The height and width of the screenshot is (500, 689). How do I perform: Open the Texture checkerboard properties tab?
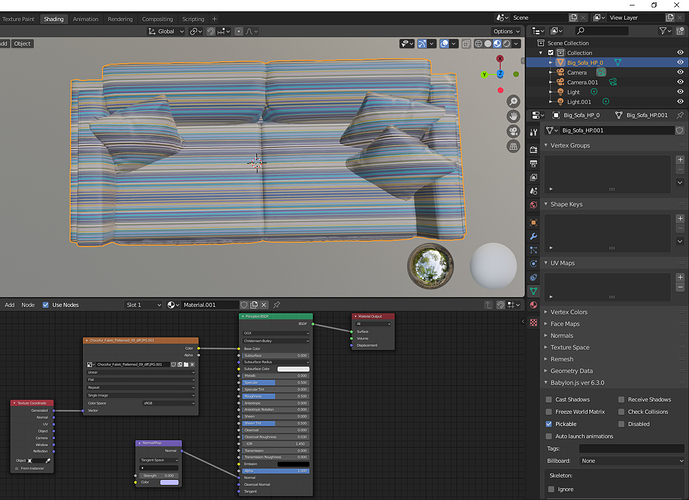click(533, 322)
